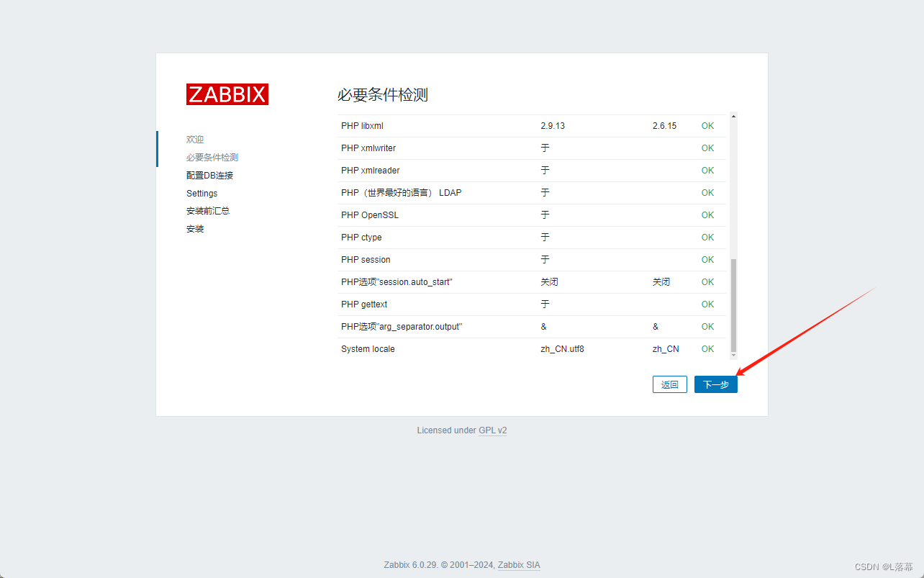Click the PHP libxml row label
This screenshot has width=924, height=578.
coord(362,126)
